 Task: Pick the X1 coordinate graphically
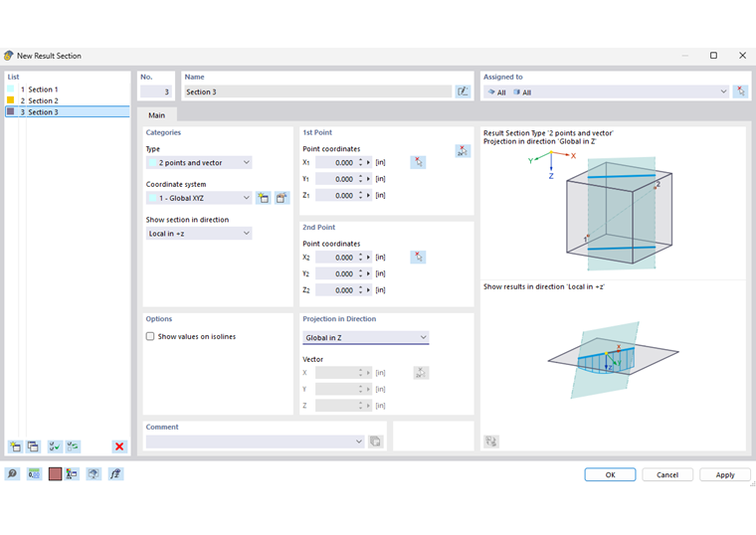click(x=418, y=162)
